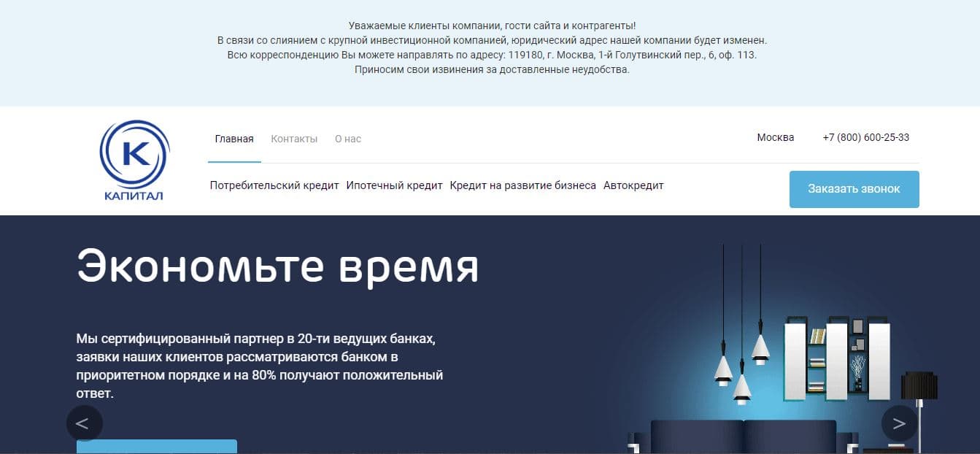
Task: Open the Контакты page
Action: (x=294, y=138)
